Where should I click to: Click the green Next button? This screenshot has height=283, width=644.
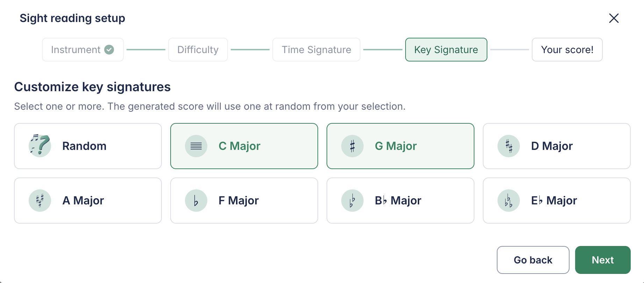pos(603,260)
